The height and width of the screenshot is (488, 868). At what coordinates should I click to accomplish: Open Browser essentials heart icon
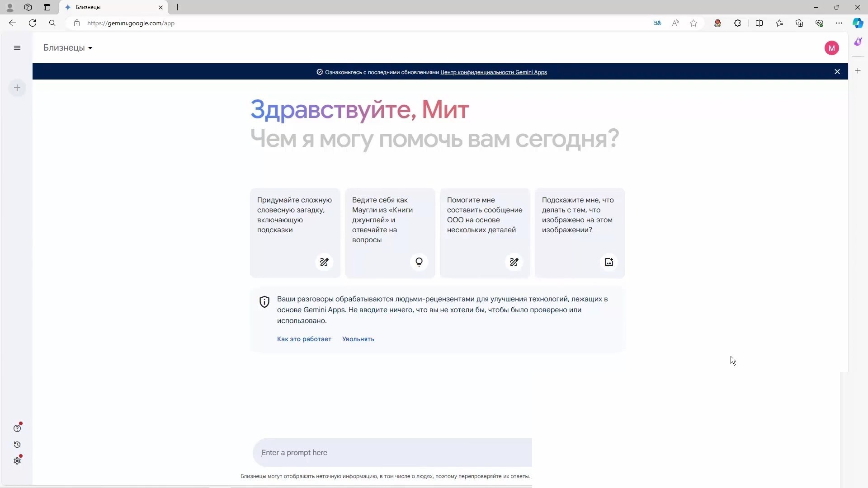tap(819, 23)
